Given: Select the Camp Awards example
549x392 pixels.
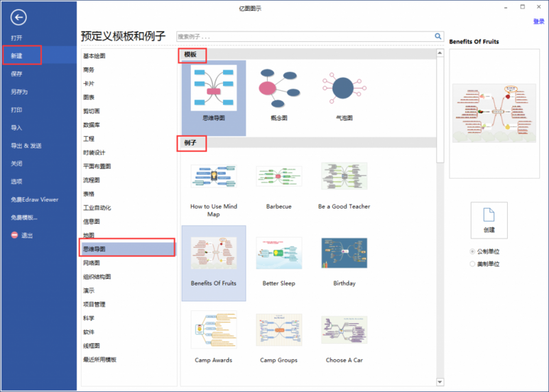Looking at the screenshot, I should (x=213, y=330).
